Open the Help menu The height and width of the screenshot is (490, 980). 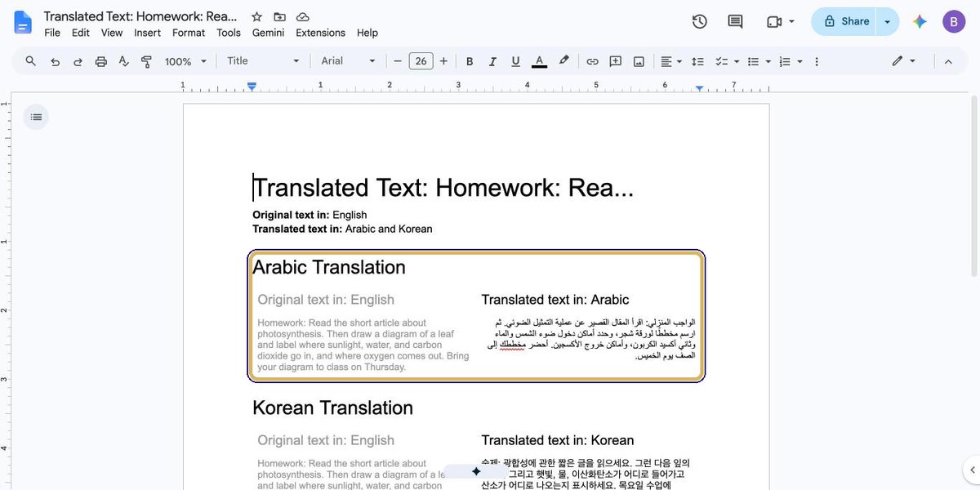click(x=367, y=33)
